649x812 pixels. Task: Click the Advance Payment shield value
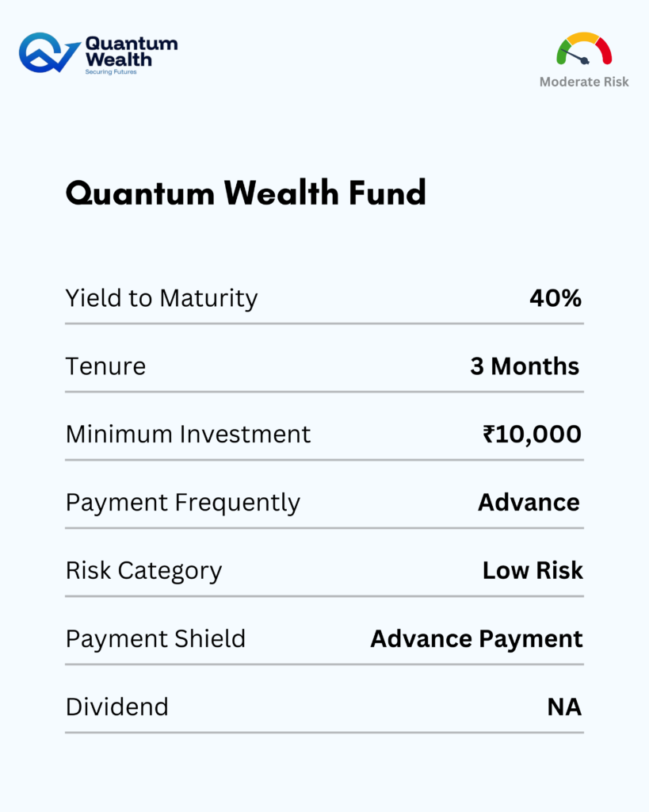click(x=476, y=639)
